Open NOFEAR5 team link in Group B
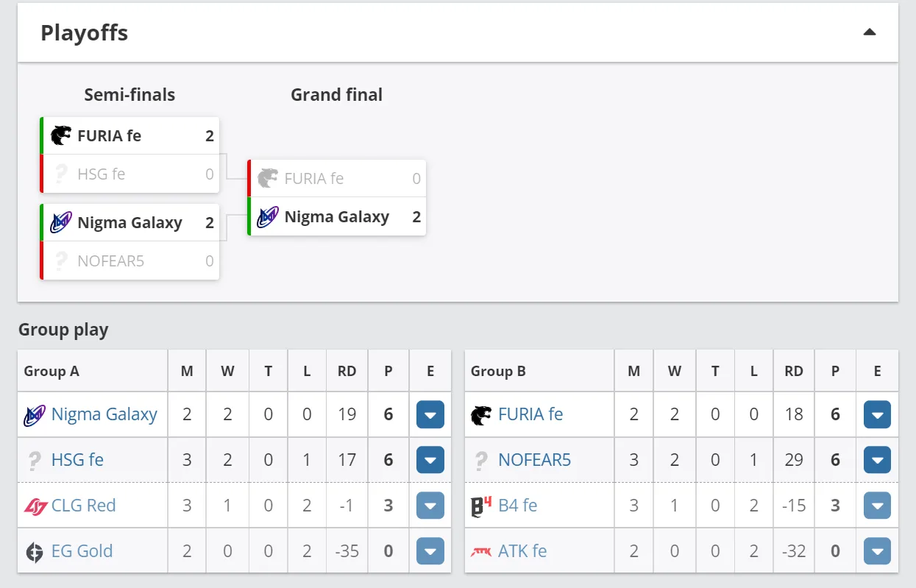The width and height of the screenshot is (916, 588). 535,460
